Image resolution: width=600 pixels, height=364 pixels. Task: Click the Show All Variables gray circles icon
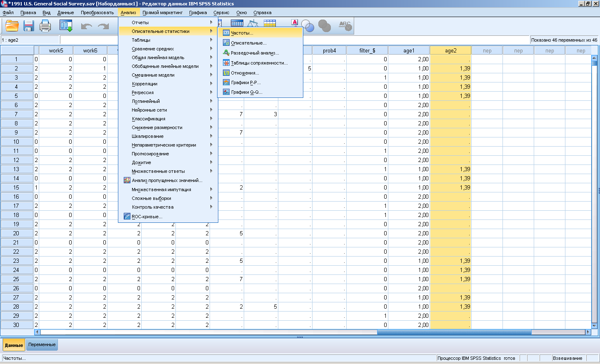click(x=324, y=26)
